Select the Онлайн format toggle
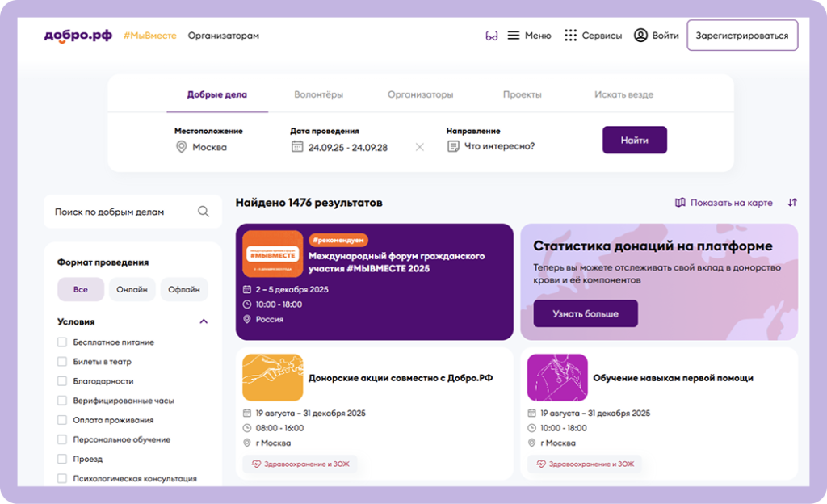 pos(132,289)
